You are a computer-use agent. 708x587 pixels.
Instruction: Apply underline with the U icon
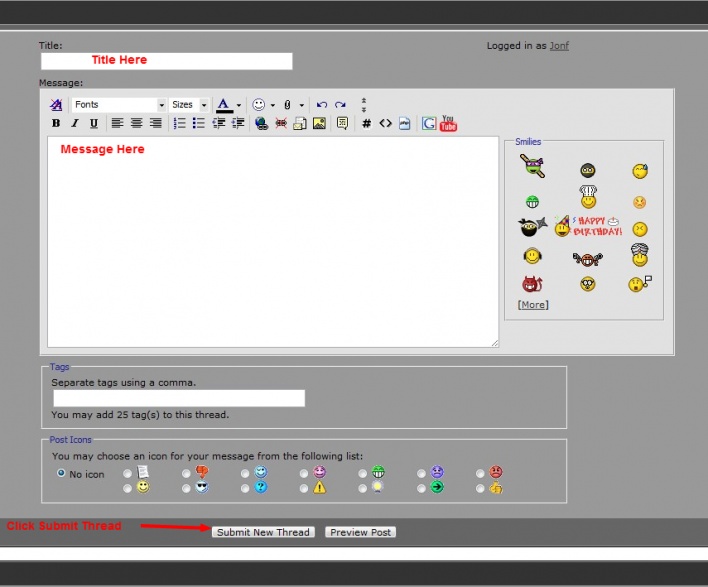(93, 124)
